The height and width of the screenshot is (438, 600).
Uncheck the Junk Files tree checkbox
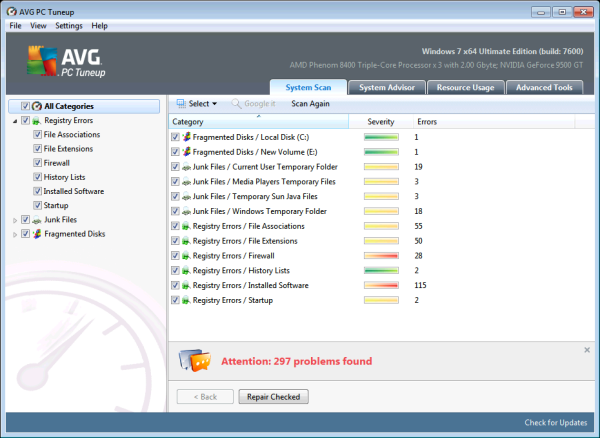pyautogui.click(x=25, y=220)
